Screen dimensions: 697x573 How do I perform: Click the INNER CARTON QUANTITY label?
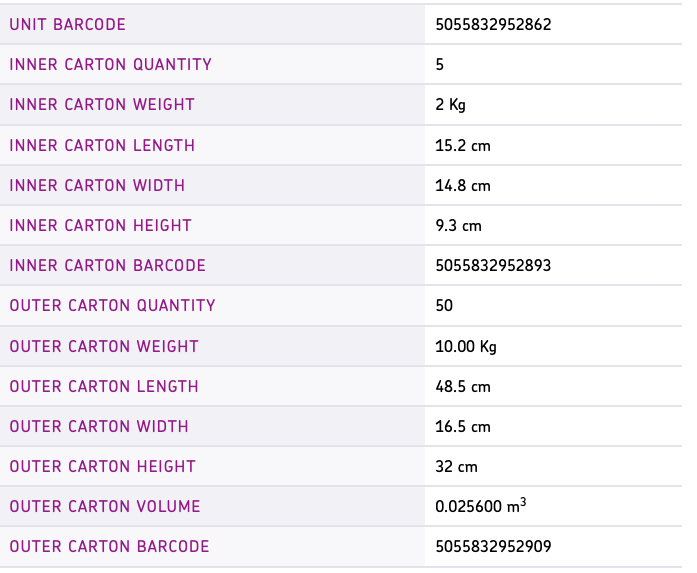pyautogui.click(x=111, y=64)
